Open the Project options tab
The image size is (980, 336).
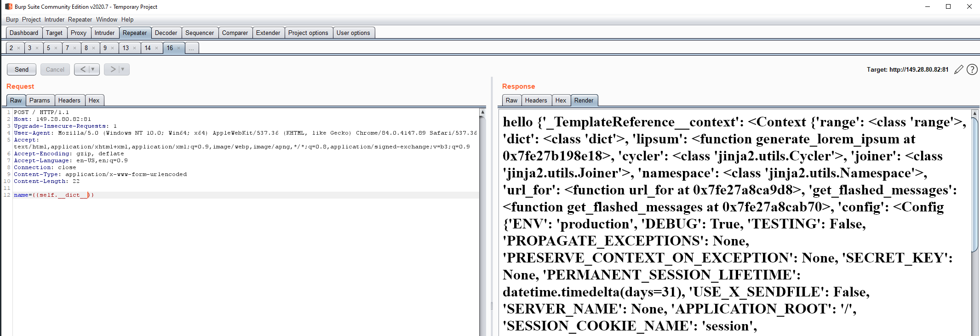pos(308,33)
